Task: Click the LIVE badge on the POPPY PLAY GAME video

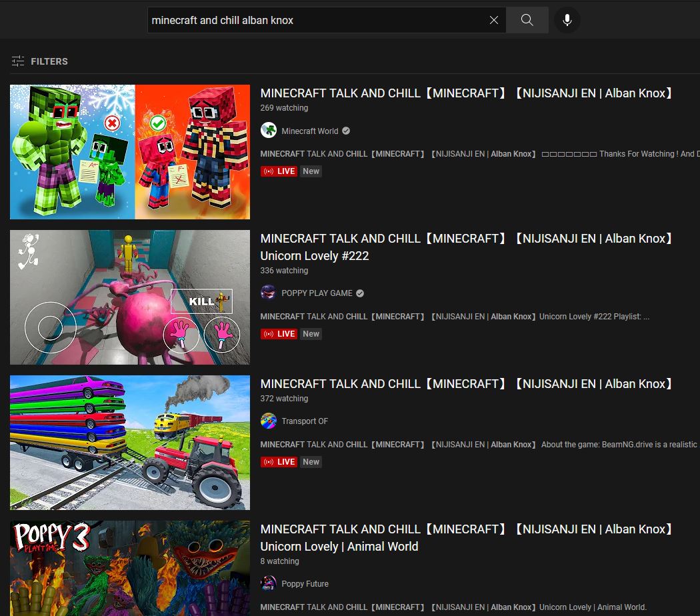Action: point(279,333)
